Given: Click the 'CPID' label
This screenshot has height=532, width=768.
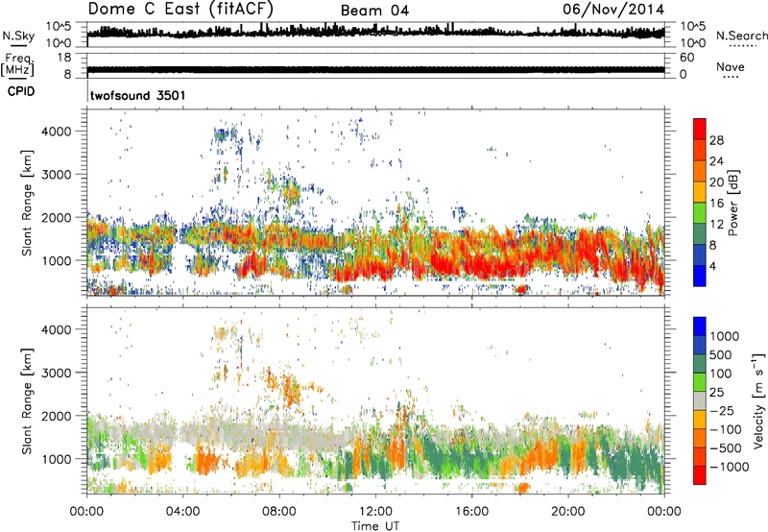Looking at the screenshot, I should 21,91.
